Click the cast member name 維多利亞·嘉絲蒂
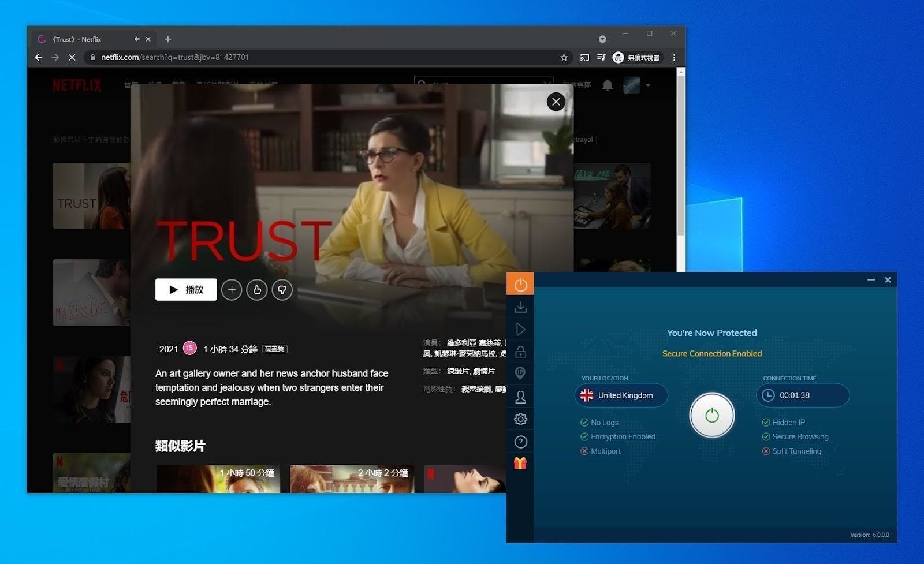The width and height of the screenshot is (924, 564). pyautogui.click(x=474, y=343)
